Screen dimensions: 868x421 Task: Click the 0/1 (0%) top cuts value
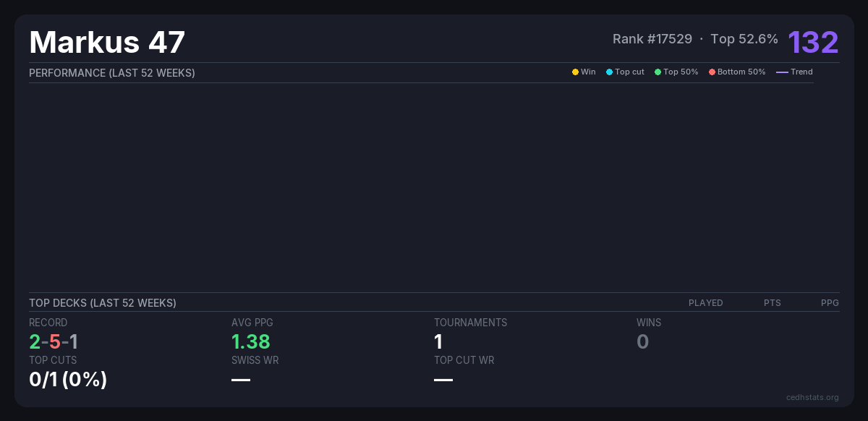coord(68,379)
